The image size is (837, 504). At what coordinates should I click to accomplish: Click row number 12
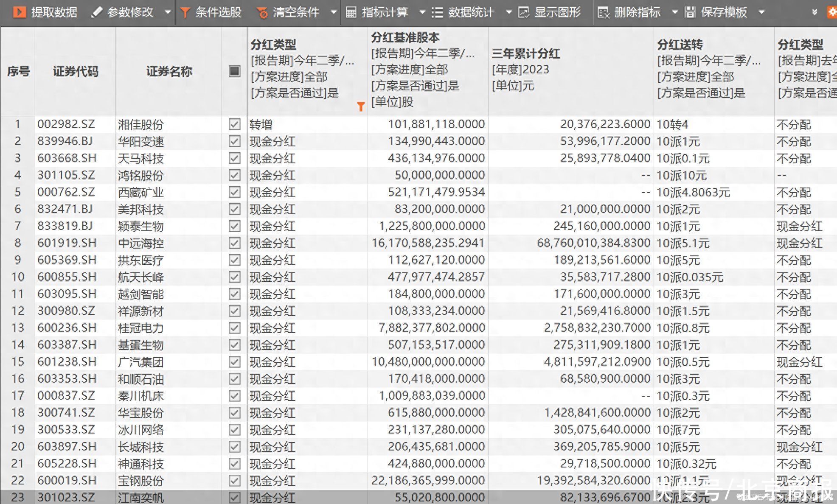point(18,311)
